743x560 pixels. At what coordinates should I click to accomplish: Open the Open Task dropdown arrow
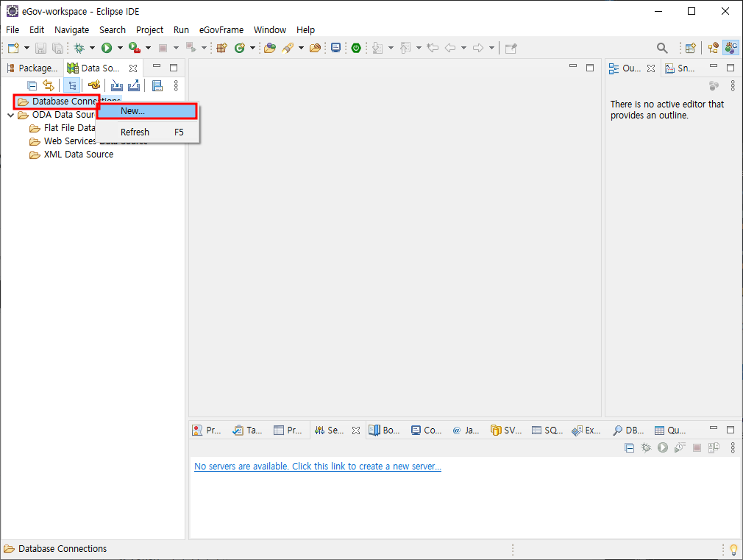pos(301,48)
